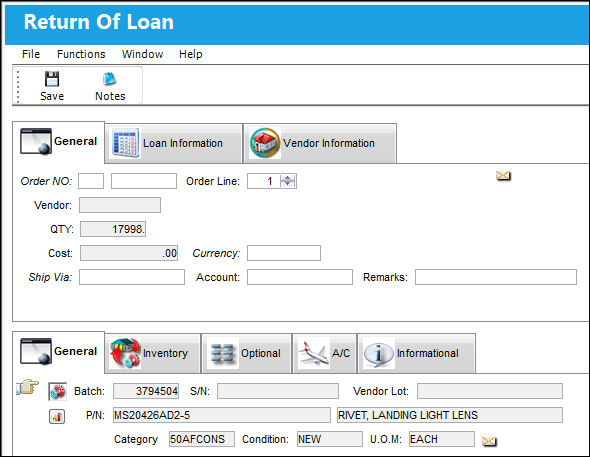Open the Optional tab

tap(246, 353)
